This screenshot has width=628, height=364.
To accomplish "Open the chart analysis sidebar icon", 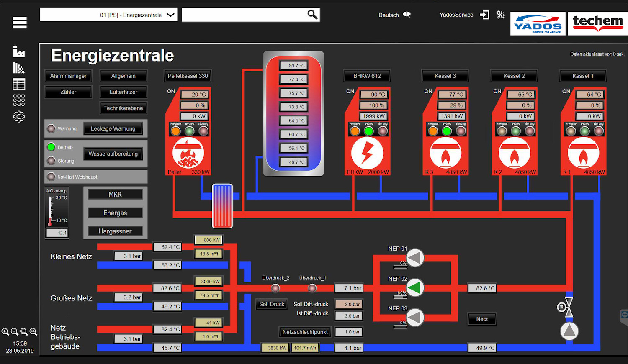I will [x=19, y=68].
